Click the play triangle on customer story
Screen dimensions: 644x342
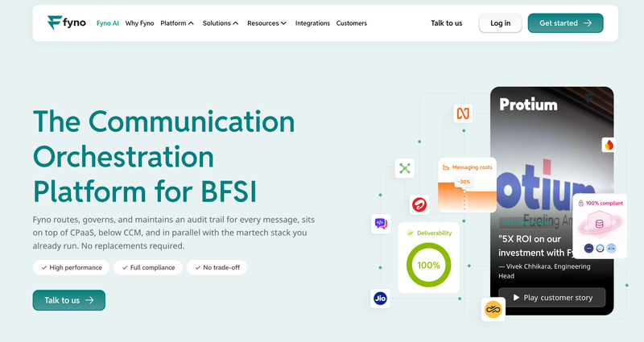516,297
